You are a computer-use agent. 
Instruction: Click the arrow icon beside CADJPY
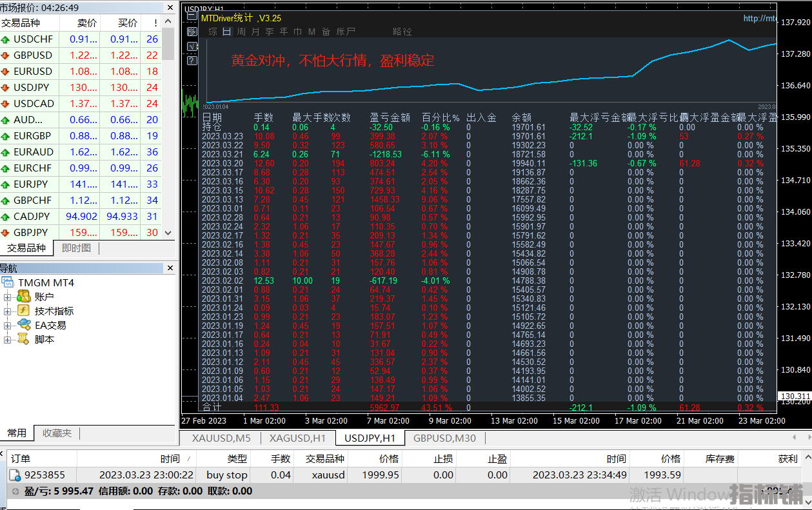[x=6, y=217]
